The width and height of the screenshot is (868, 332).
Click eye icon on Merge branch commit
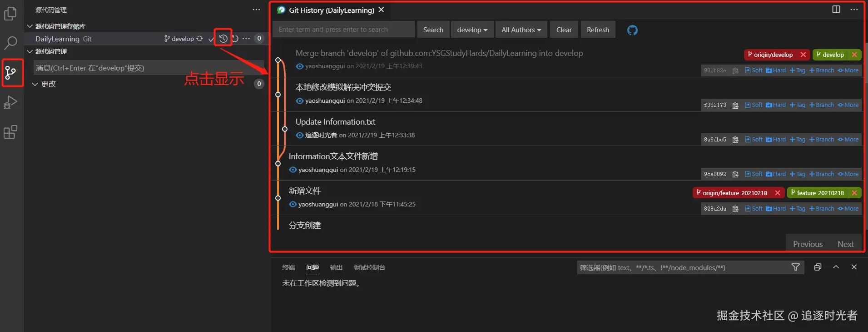click(x=299, y=66)
